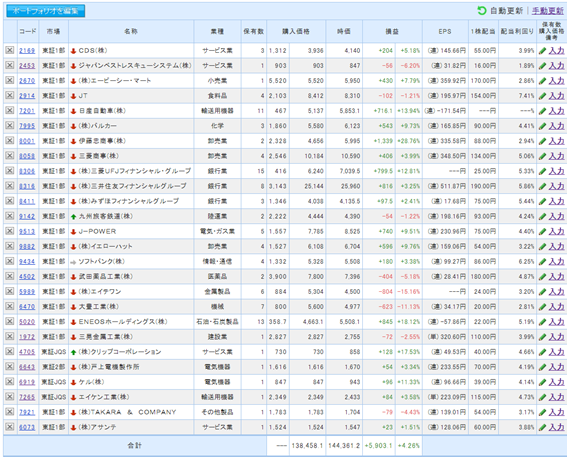Open stock code link 7921

click(27, 412)
